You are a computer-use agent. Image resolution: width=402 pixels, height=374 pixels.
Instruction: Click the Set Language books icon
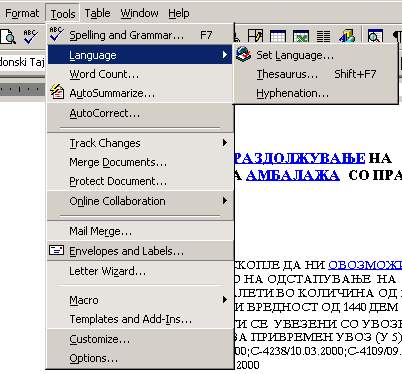(244, 54)
